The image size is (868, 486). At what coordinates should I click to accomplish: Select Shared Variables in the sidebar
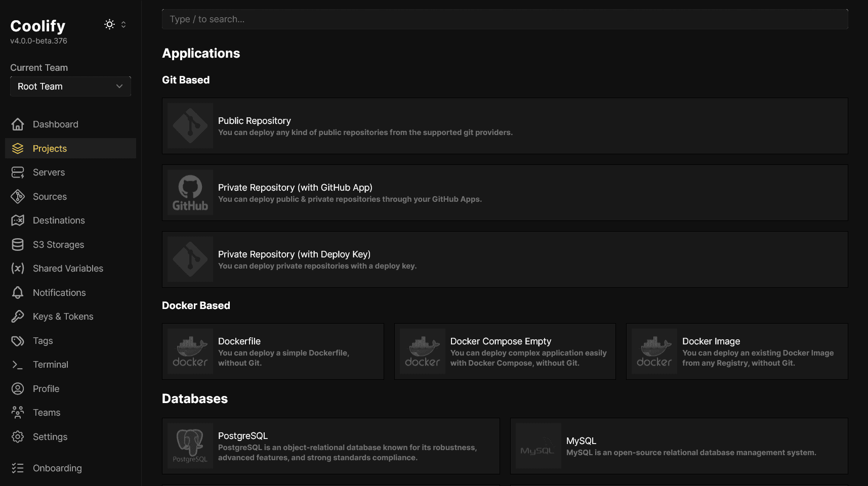click(x=68, y=268)
